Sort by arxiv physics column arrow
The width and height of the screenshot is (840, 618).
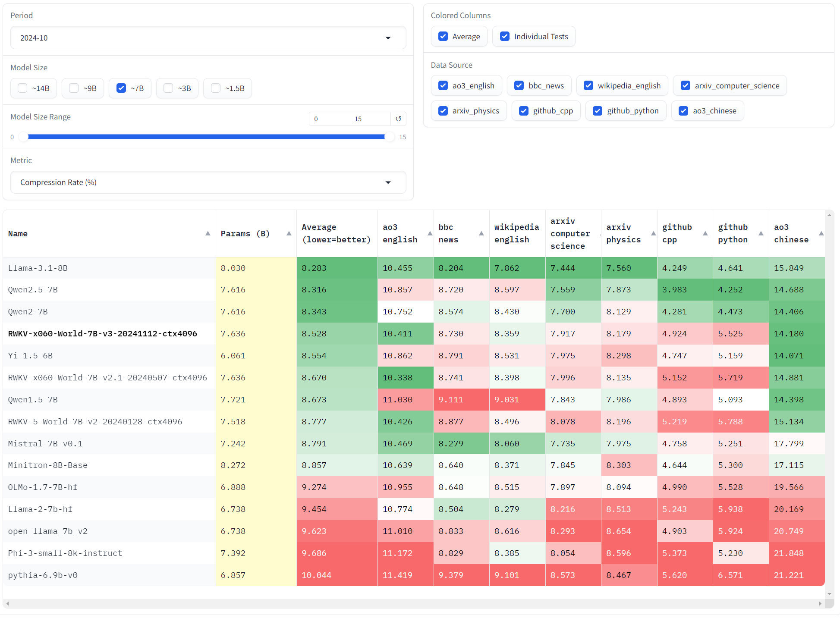point(653,234)
